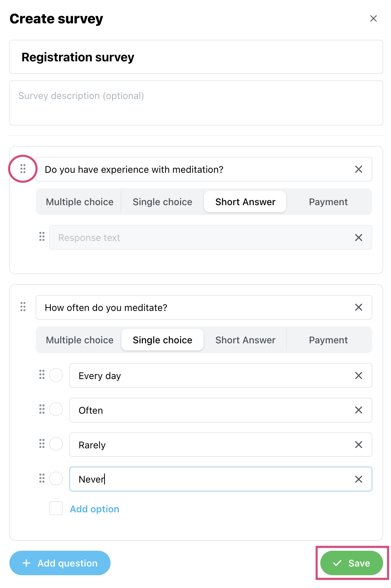Tick the checkbox beside Add option
391x588 pixels.
[x=56, y=508]
